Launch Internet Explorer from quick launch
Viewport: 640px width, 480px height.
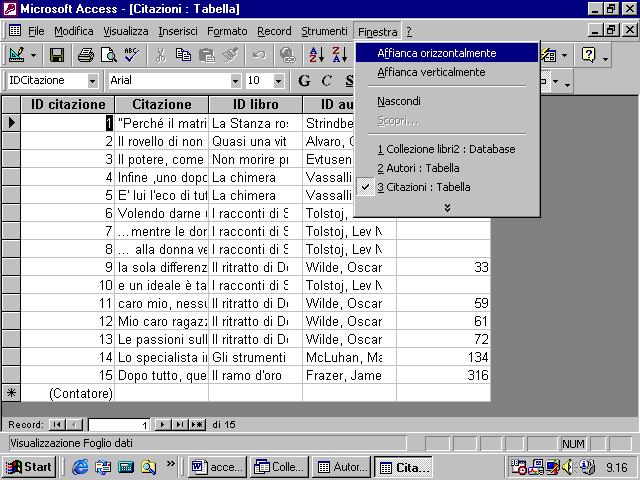(x=80, y=467)
